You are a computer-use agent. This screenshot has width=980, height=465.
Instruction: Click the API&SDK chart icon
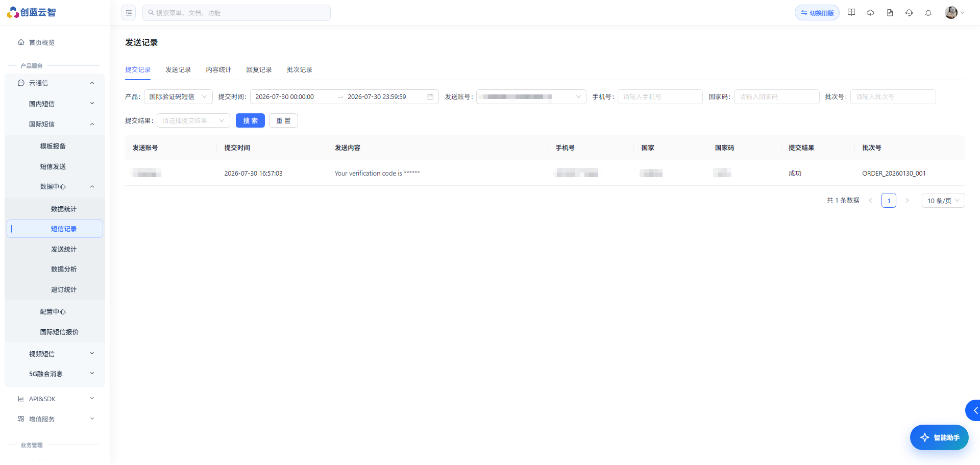pos(21,399)
